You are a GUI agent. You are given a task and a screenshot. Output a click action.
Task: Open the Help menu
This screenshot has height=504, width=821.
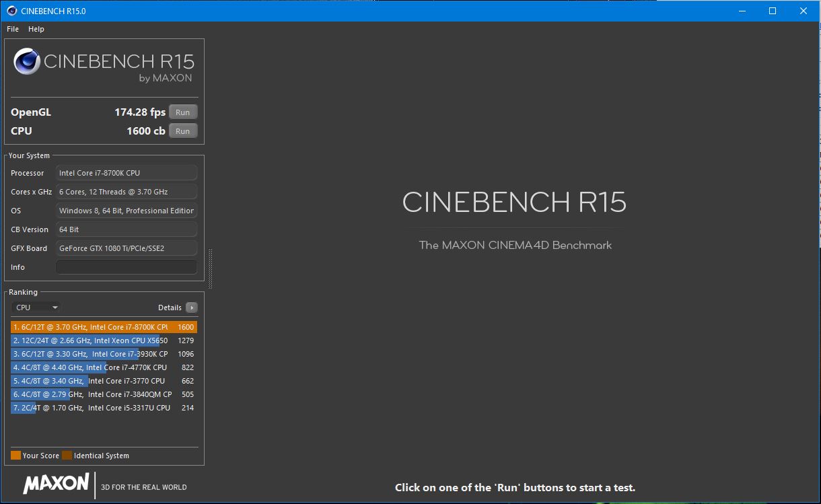[x=36, y=29]
